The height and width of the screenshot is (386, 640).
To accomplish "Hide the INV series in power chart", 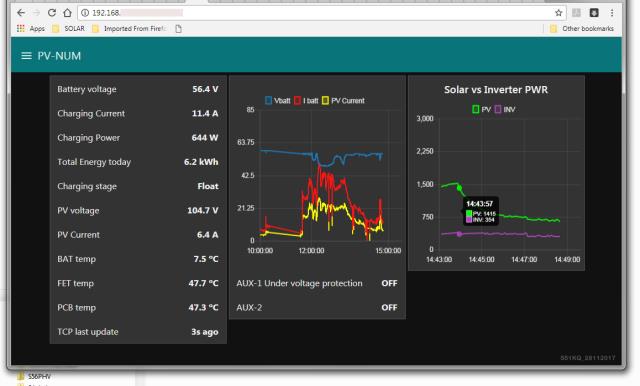I will [505, 109].
